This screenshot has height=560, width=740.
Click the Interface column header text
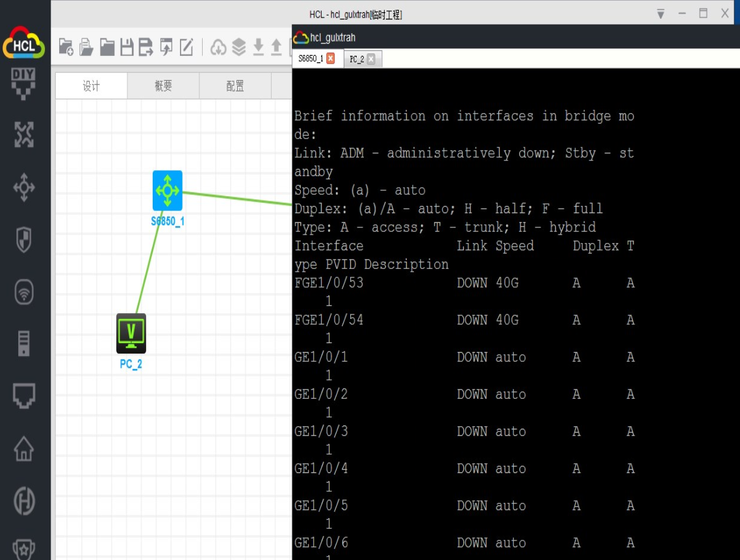click(x=329, y=246)
